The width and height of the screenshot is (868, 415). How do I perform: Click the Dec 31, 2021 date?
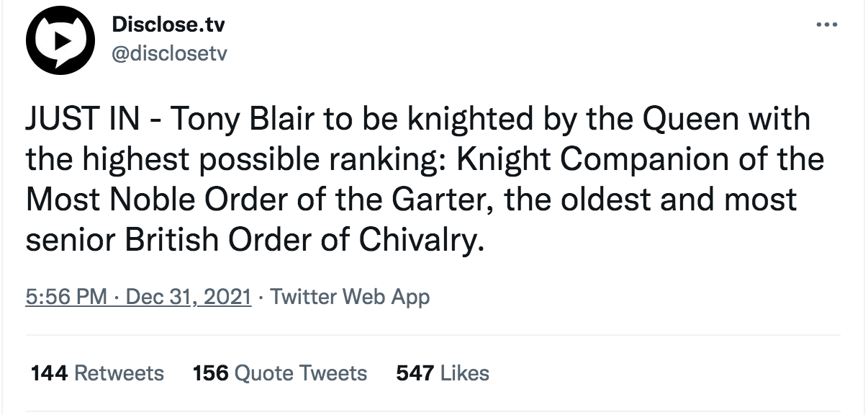tap(189, 296)
